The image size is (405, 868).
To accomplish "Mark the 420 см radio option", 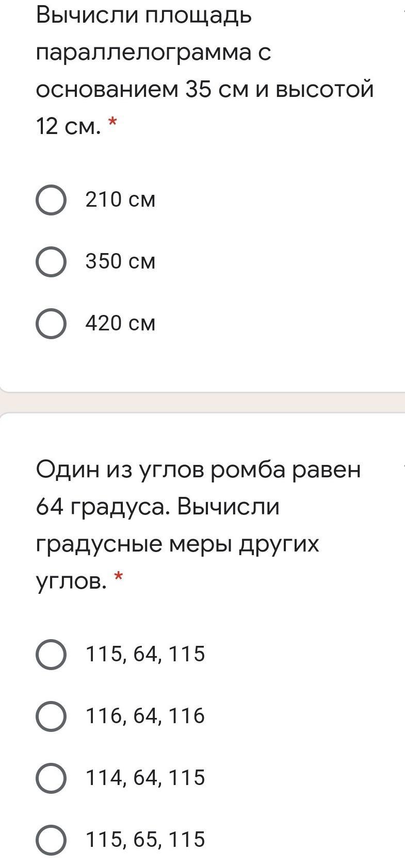I will click(x=51, y=324).
